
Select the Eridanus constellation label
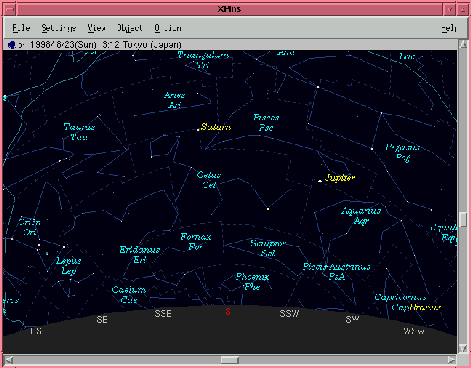coord(140,255)
